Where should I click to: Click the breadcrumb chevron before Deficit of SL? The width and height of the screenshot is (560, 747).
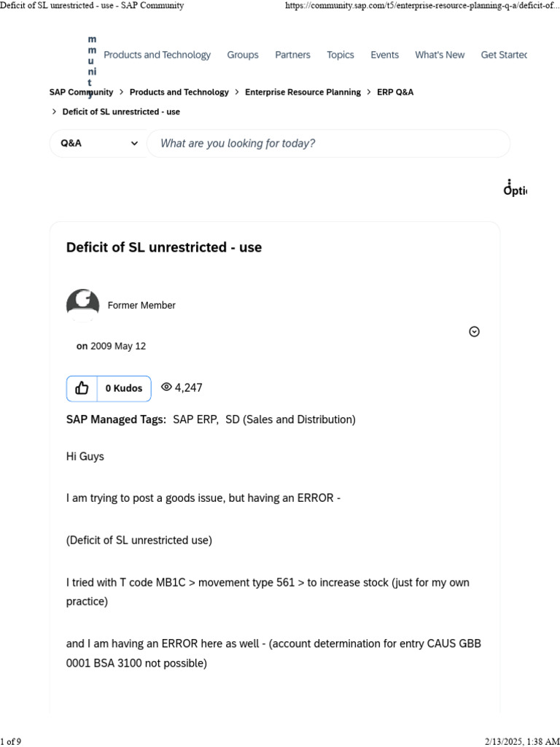tap(54, 112)
